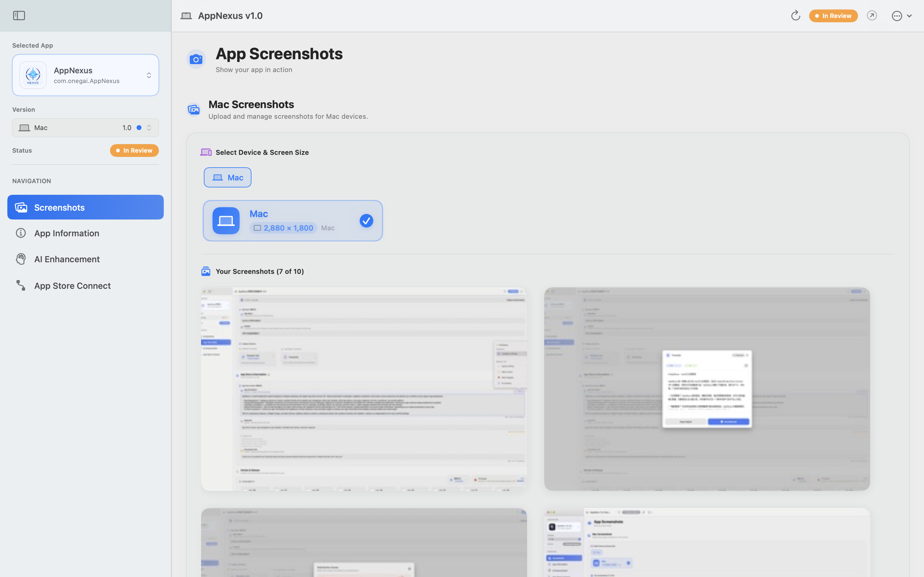Click the blue laptop icon in Mac card
Screen dimensions: 924x577
pyautogui.click(x=226, y=220)
